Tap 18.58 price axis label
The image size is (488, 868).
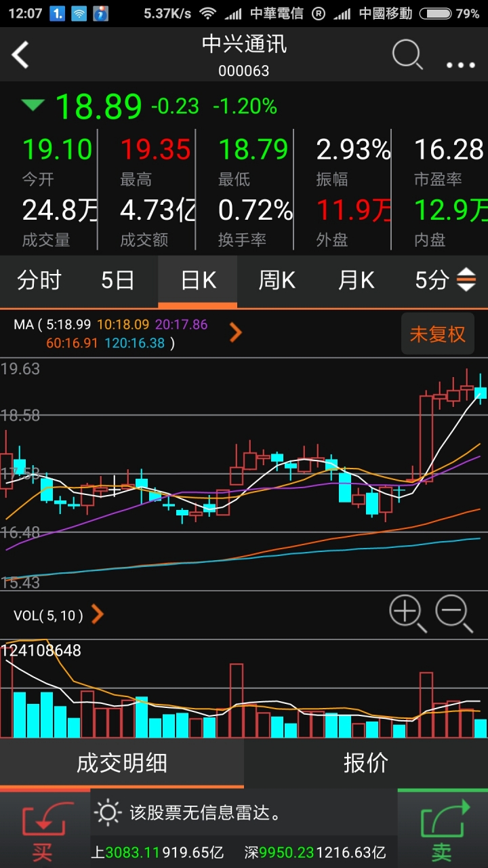coord(20,415)
